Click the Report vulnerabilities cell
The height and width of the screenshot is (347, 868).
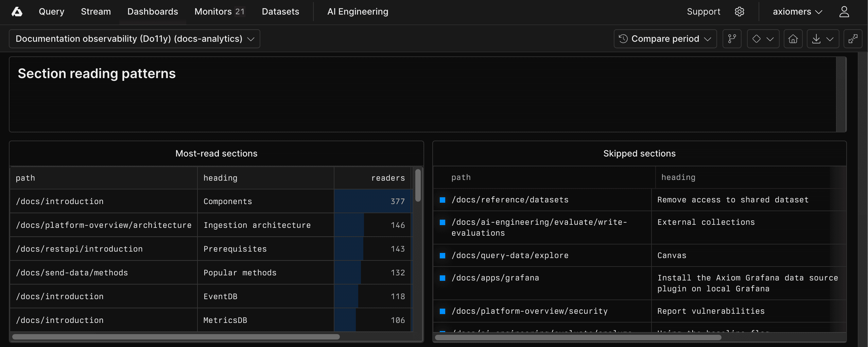749,311
